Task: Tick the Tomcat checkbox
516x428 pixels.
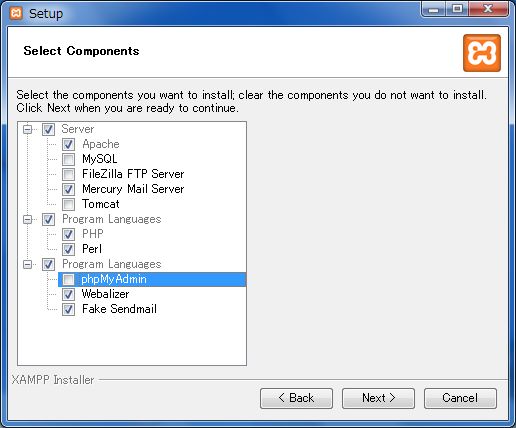Action: 68,204
